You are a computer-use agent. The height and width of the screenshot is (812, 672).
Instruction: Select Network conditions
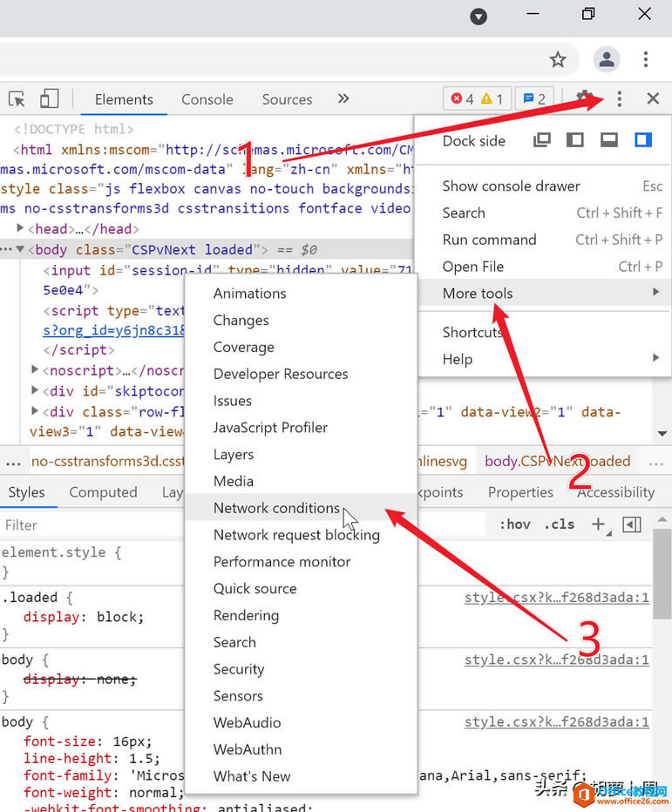pyautogui.click(x=301, y=508)
